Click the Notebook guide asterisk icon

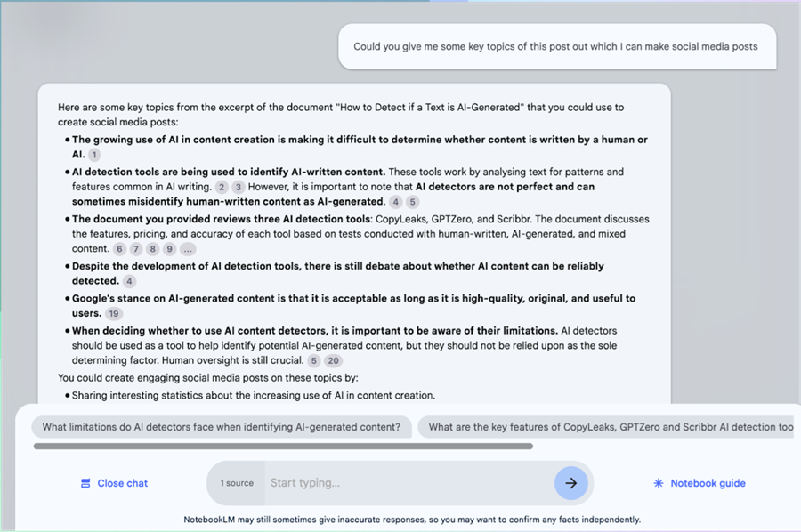point(659,483)
